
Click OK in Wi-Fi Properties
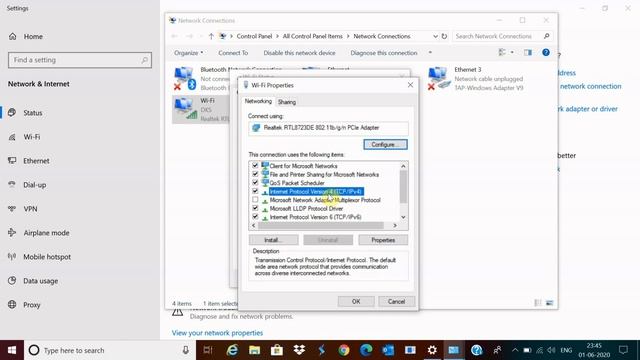[356, 302]
